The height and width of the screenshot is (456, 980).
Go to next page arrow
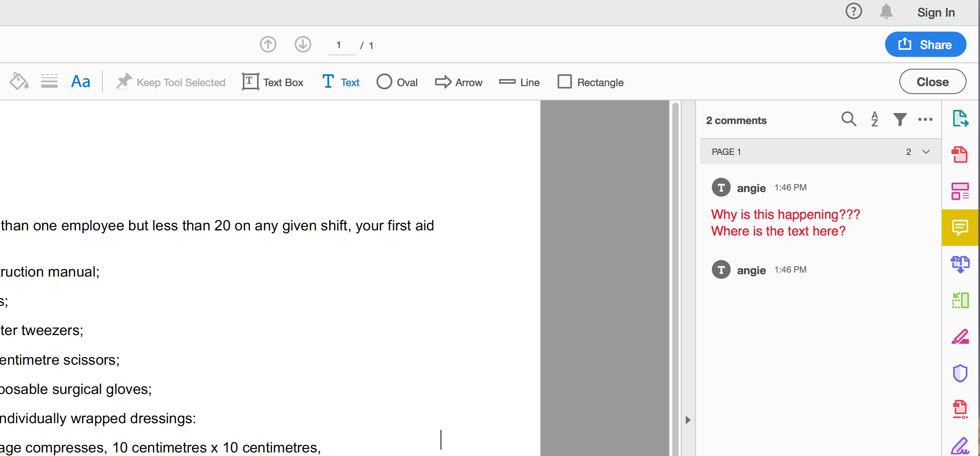pos(303,44)
